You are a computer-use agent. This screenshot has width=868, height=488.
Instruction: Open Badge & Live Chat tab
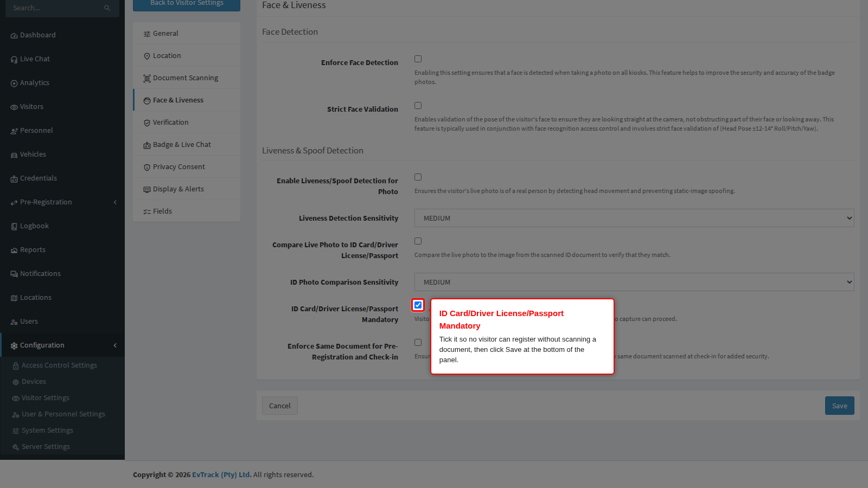[x=187, y=144]
